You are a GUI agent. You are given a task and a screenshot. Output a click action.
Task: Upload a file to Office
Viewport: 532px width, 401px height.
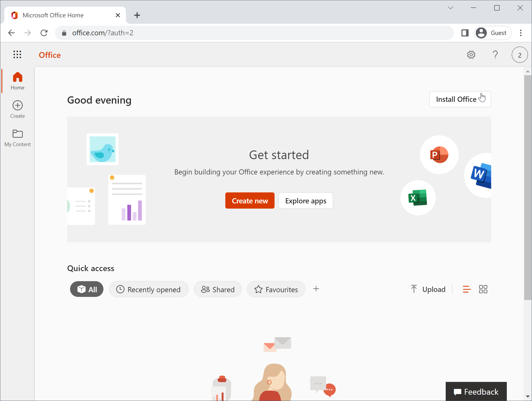click(x=428, y=289)
